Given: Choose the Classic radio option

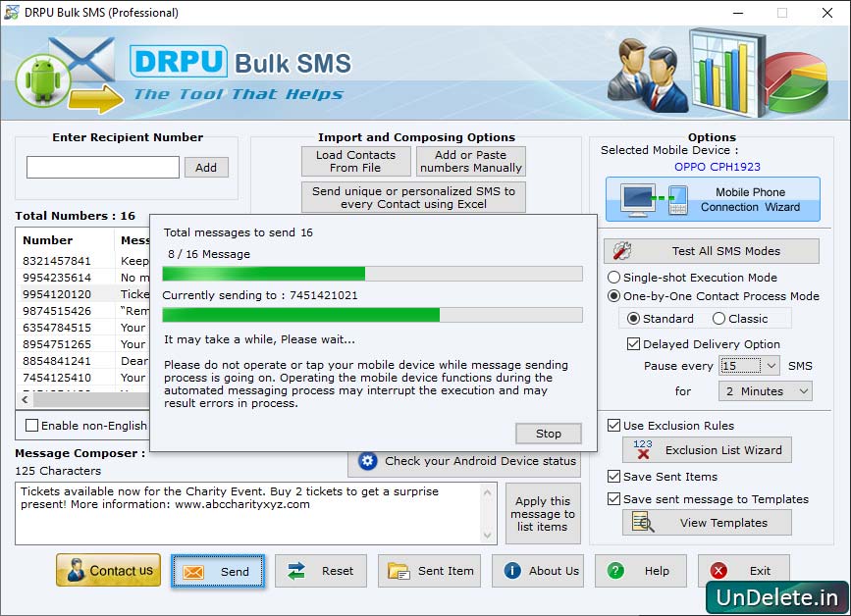Looking at the screenshot, I should pos(718,319).
